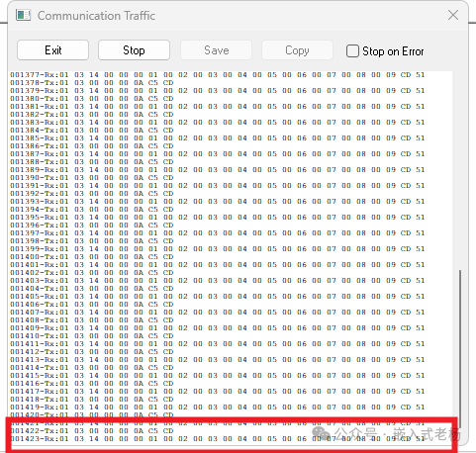Click the Copy button
Screen dimensions: 476x453
(x=297, y=50)
